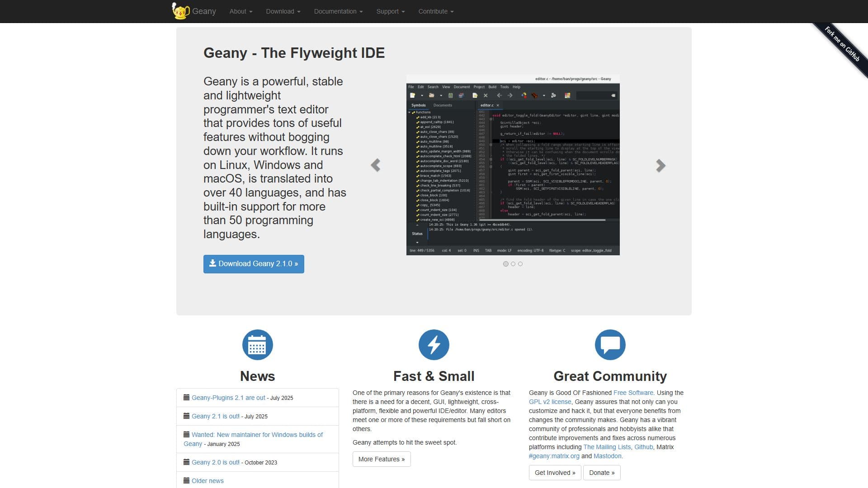868x488 pixels.
Task: Open the GPL v2 license link
Action: click(x=550, y=402)
